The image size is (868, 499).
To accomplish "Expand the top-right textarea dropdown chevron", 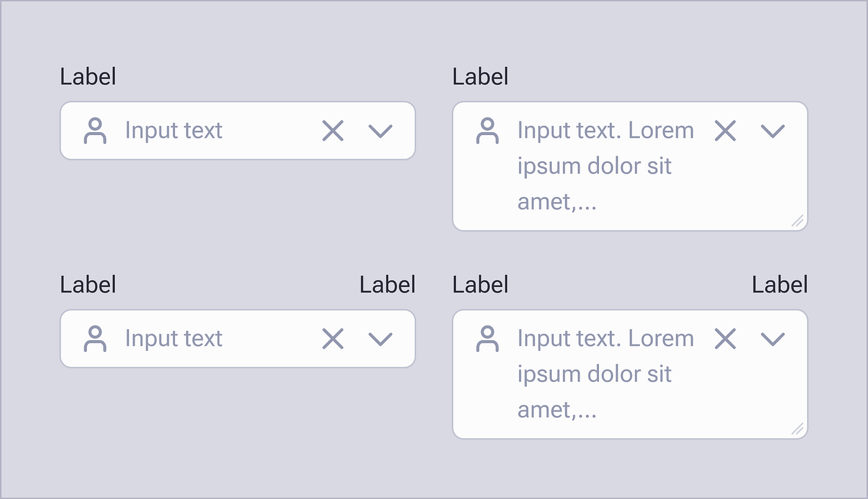I will (x=772, y=131).
